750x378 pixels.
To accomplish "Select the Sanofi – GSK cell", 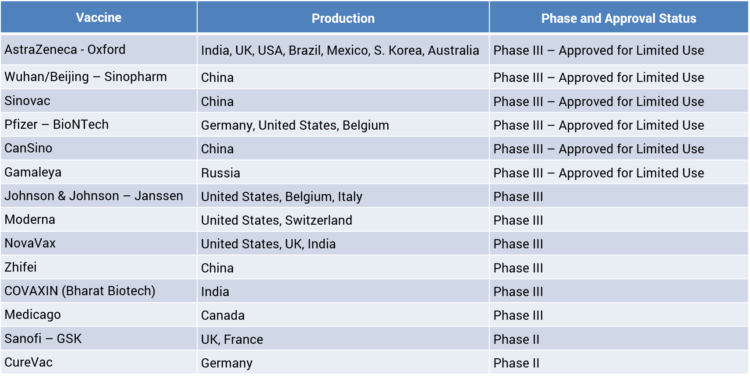I will (x=99, y=339).
